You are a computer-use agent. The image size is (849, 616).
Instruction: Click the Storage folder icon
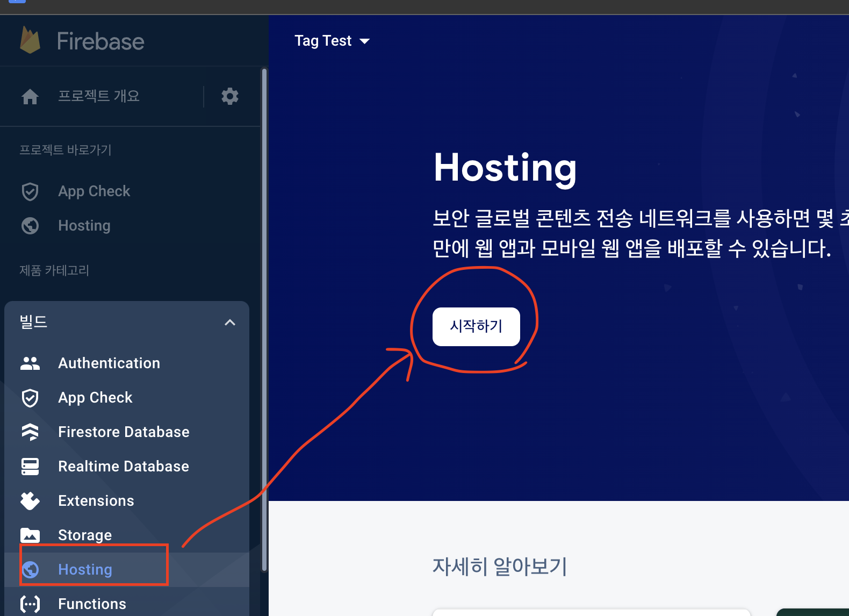pyautogui.click(x=30, y=535)
